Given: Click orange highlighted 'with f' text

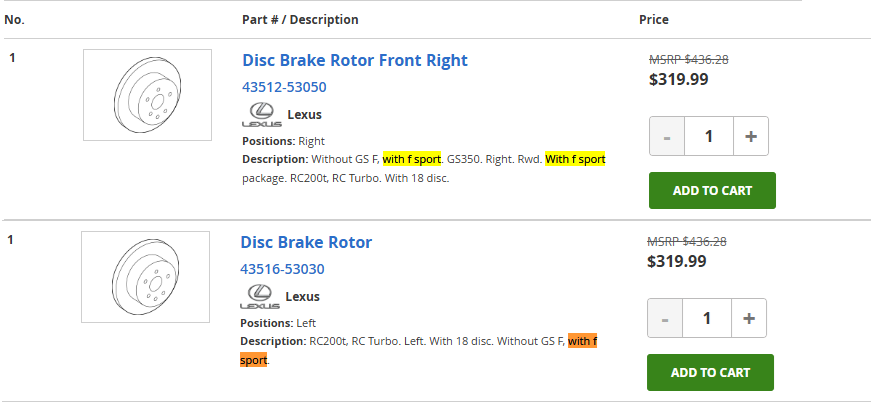Looking at the screenshot, I should click(x=582, y=341).
